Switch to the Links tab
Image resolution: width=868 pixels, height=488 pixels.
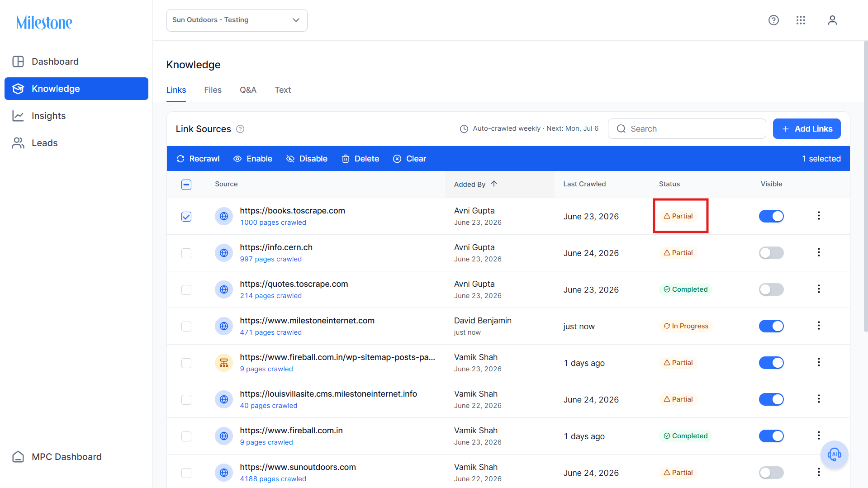176,90
